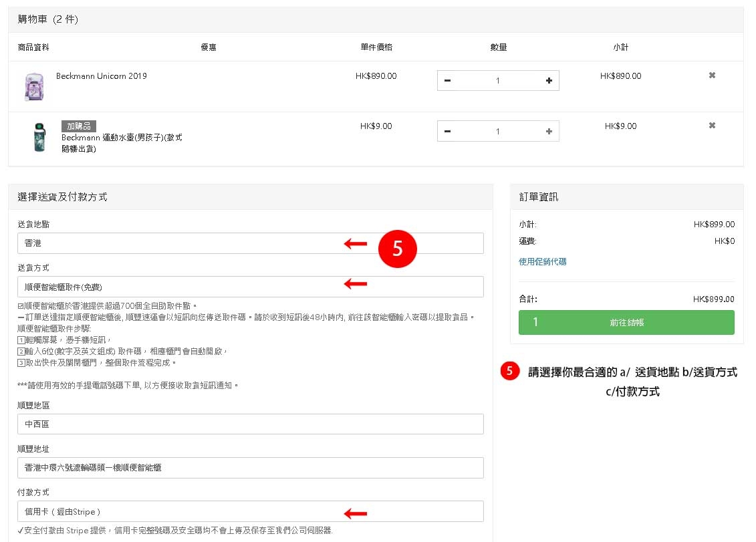The image size is (756, 542).
Task: Click the Unicorn backpack quantity field
Action: (498, 81)
